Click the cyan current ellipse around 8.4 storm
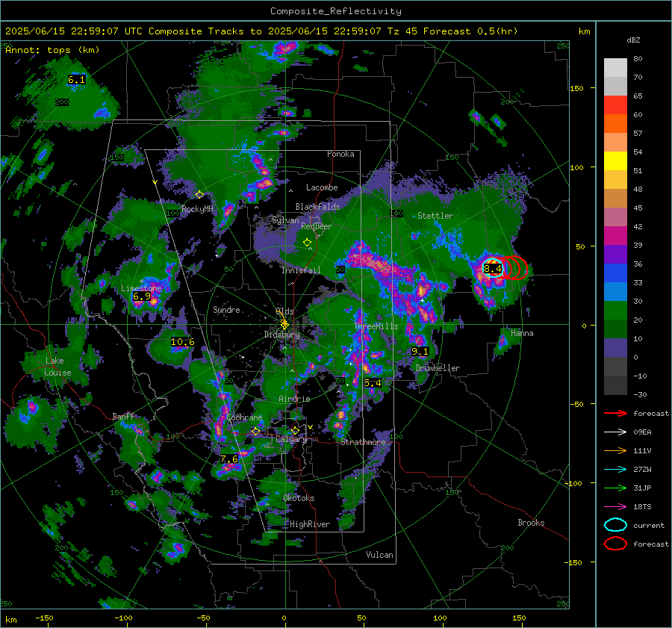Screen dimensions: 672x628 click(x=493, y=268)
